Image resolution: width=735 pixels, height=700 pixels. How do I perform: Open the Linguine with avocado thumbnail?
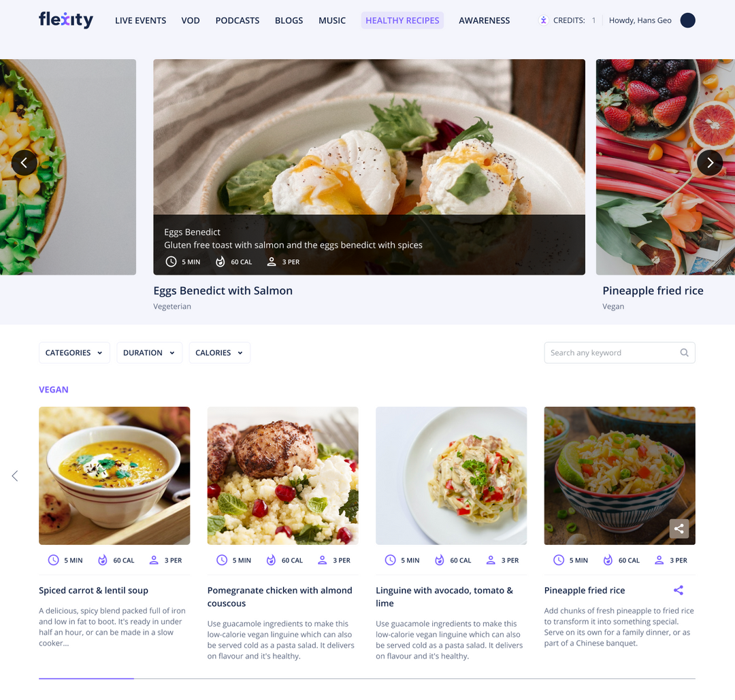point(451,476)
